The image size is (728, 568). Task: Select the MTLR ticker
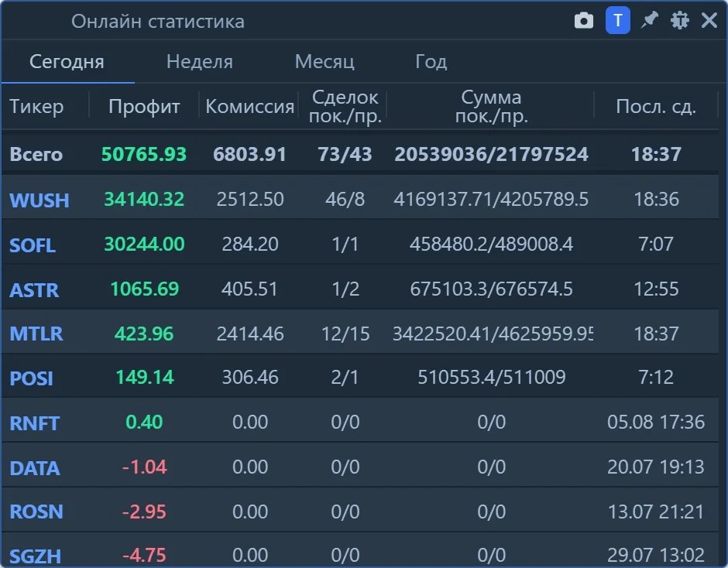[x=36, y=334]
